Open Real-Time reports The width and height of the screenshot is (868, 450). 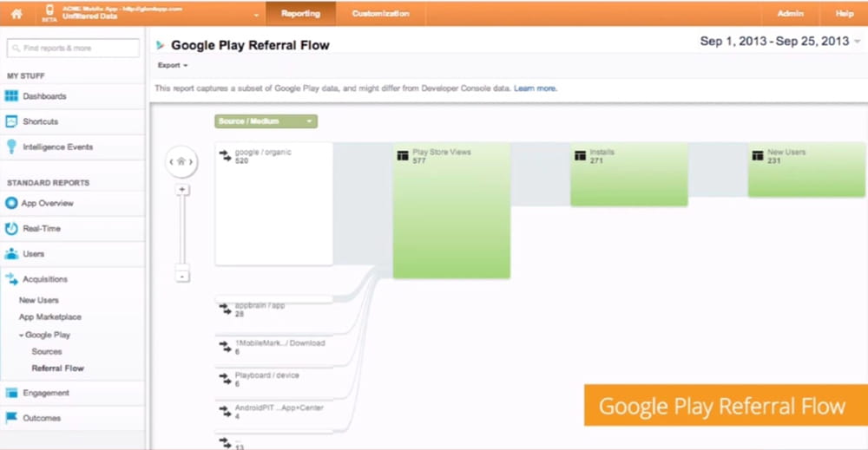point(42,228)
